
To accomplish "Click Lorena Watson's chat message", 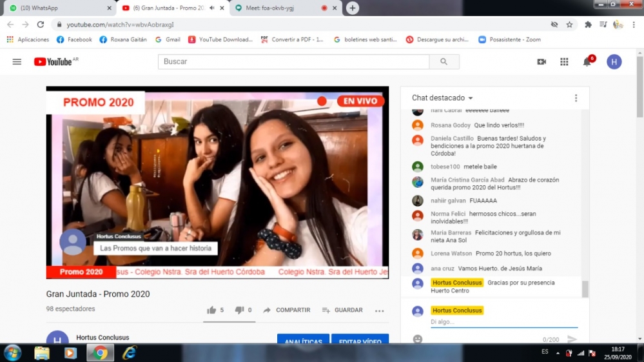I will tap(513, 254).
